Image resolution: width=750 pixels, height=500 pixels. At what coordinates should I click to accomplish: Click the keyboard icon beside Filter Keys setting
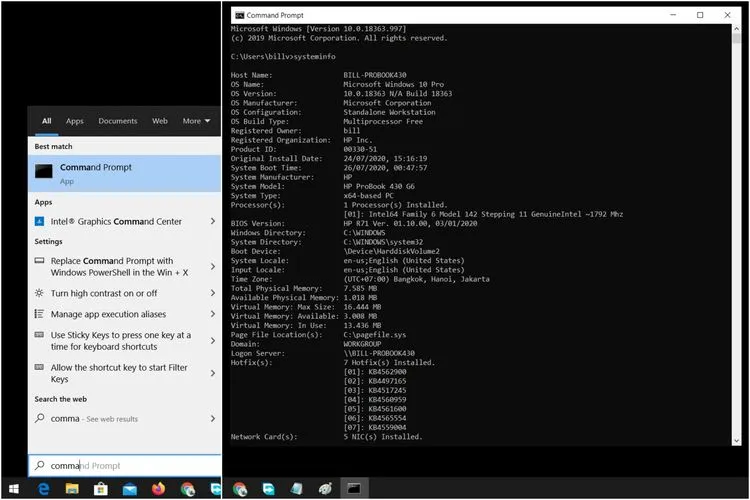point(39,367)
